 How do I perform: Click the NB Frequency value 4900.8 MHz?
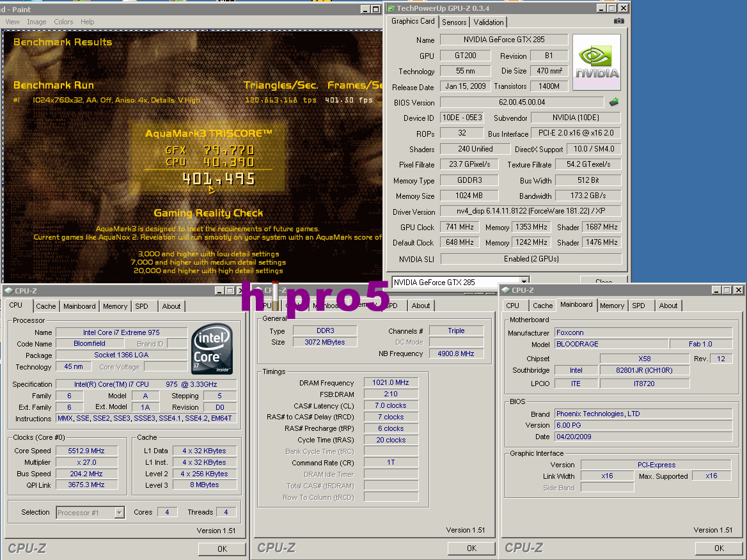click(456, 354)
